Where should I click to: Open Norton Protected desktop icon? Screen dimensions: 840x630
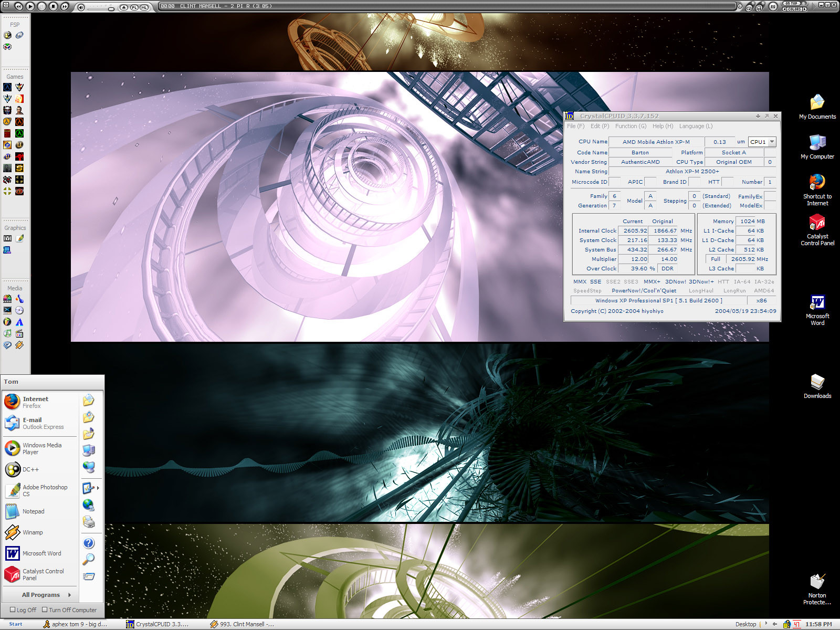[817, 589]
